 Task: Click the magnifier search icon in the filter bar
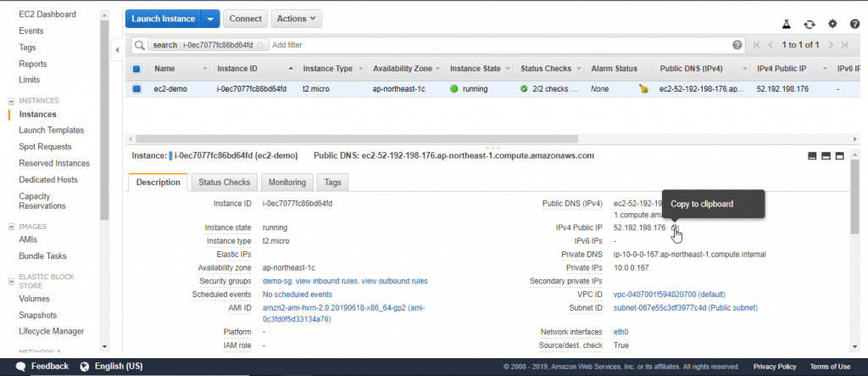[x=139, y=45]
